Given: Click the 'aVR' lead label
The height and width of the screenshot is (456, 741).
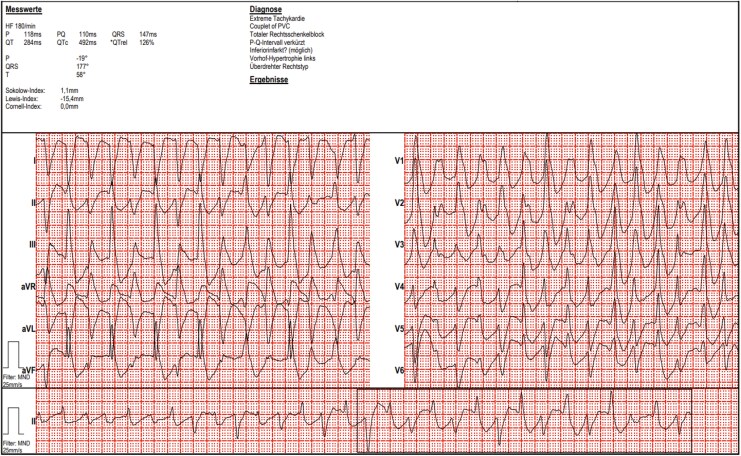Looking at the screenshot, I should [x=28, y=286].
